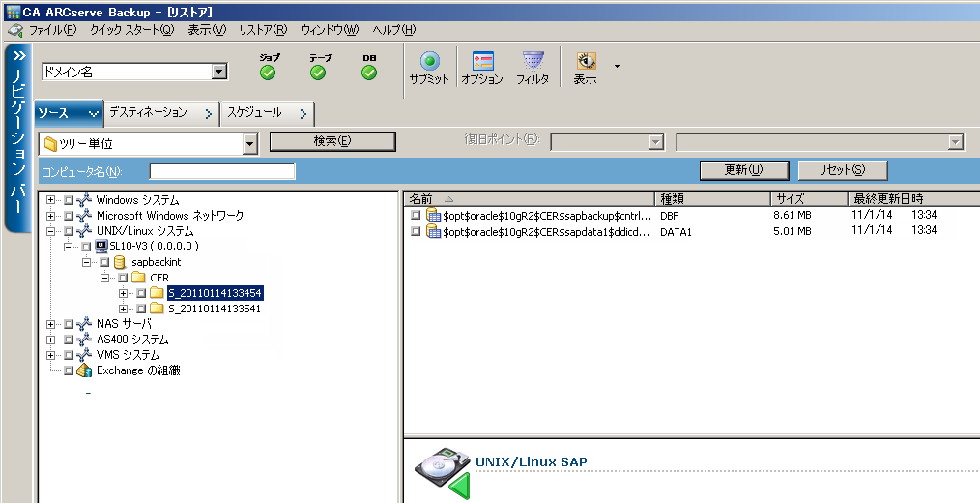Expand the Windows システム tree node

[x=50, y=200]
